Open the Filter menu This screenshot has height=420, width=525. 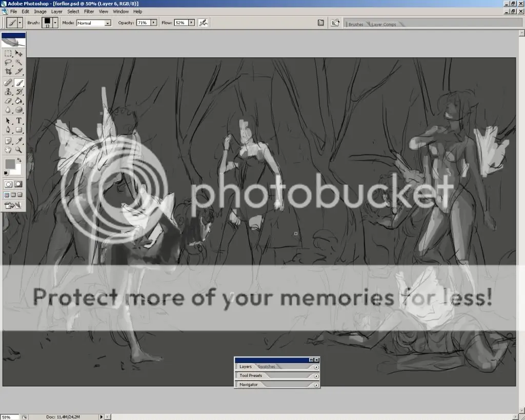pyautogui.click(x=89, y=11)
